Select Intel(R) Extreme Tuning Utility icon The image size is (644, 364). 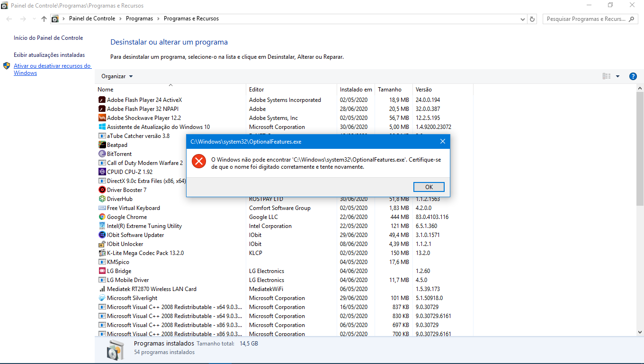coord(102,226)
